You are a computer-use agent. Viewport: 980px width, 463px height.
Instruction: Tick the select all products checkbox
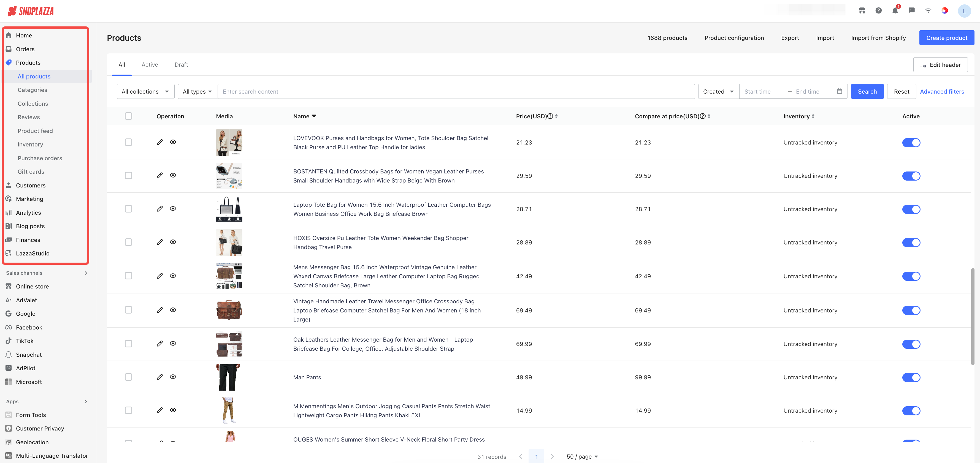click(x=129, y=116)
